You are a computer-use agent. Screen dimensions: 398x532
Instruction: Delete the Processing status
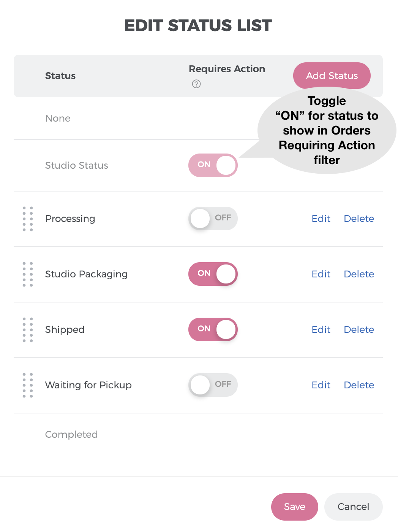359,218
